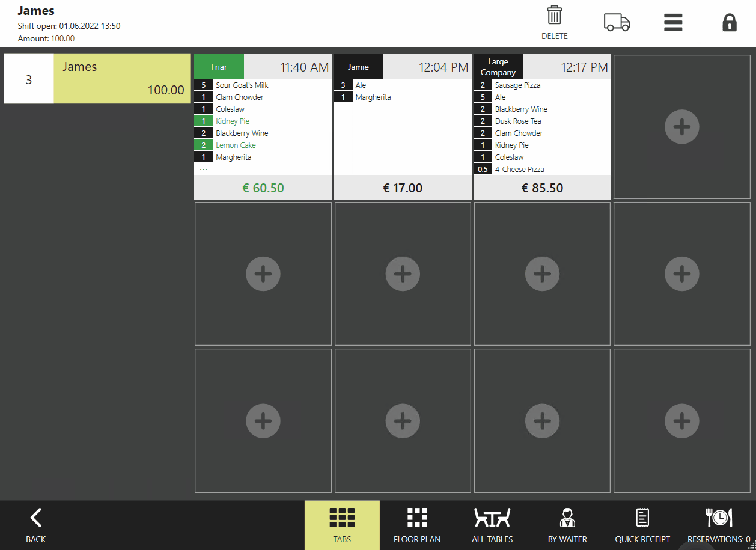Open delivery orders via truck icon
The height and width of the screenshot is (550, 756).
[x=617, y=22]
